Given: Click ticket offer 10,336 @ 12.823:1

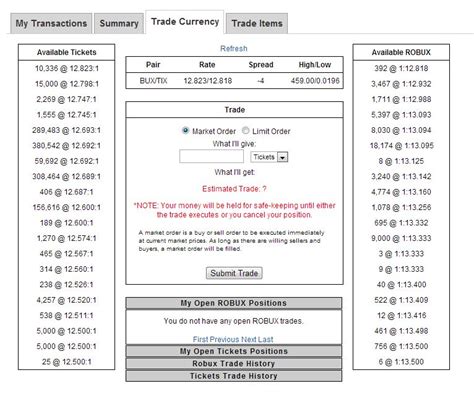Looking at the screenshot, I should click(67, 68).
